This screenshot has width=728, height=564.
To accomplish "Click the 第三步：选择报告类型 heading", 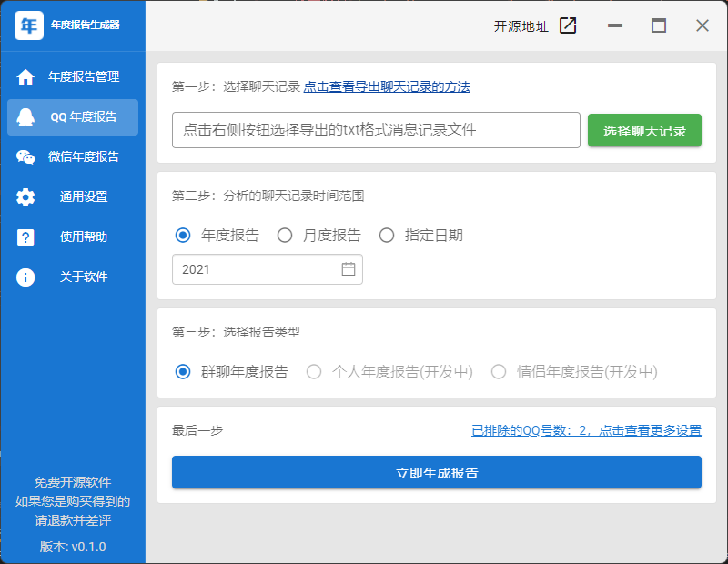I will (236, 332).
